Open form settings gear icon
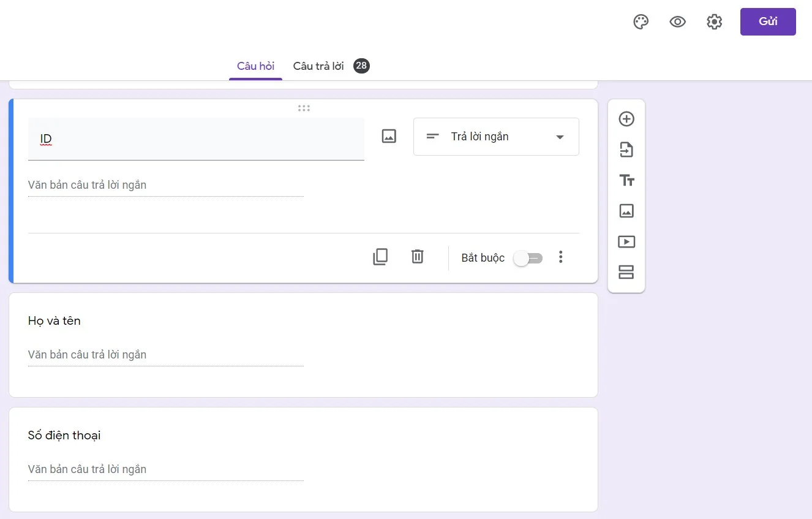The image size is (812, 519). (x=714, y=22)
